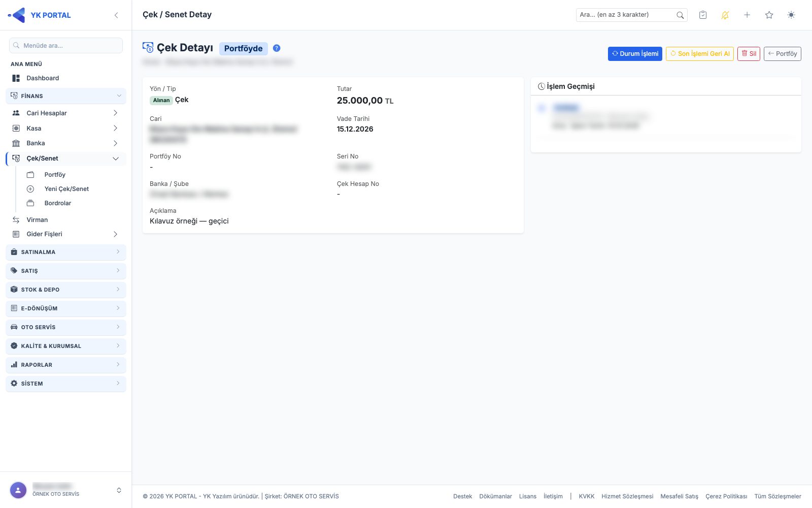Expand Kasa submenu
The height and width of the screenshot is (508, 812).
click(x=66, y=129)
